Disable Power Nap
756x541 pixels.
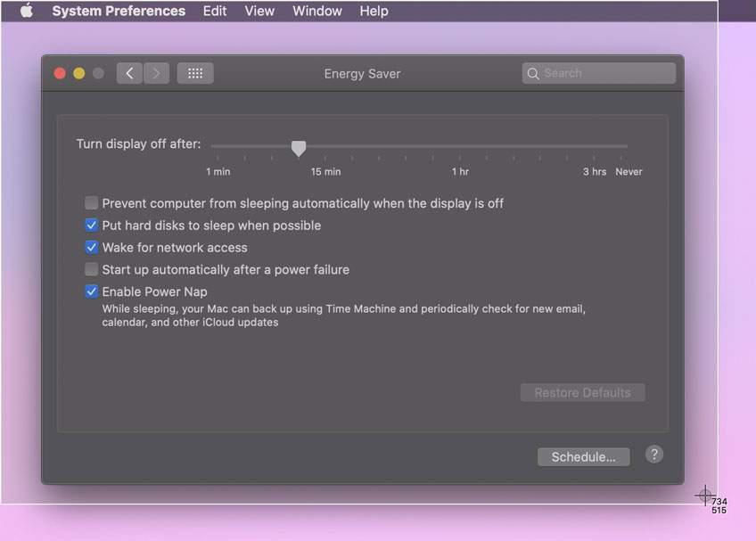point(91,291)
